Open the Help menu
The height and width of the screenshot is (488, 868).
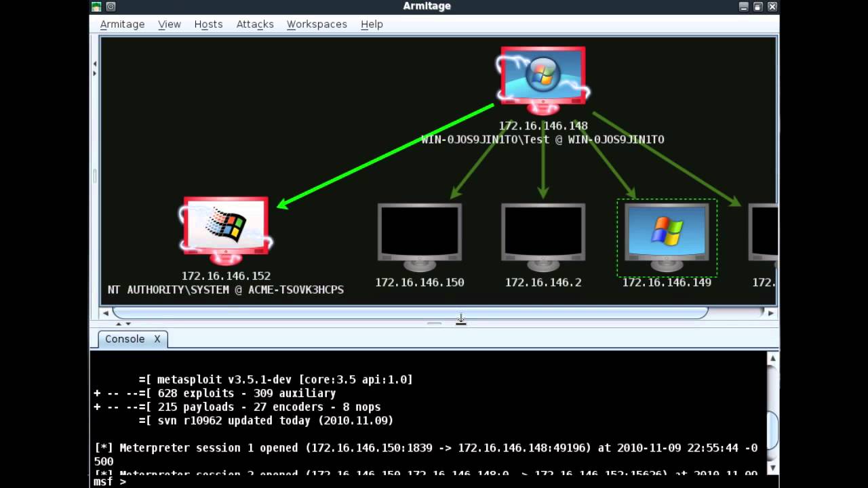point(372,24)
